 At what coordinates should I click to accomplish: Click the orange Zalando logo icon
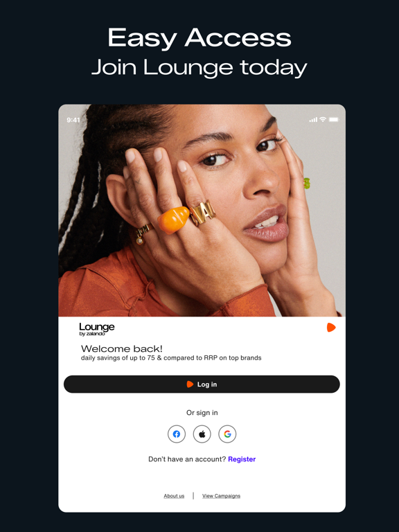coord(331,328)
